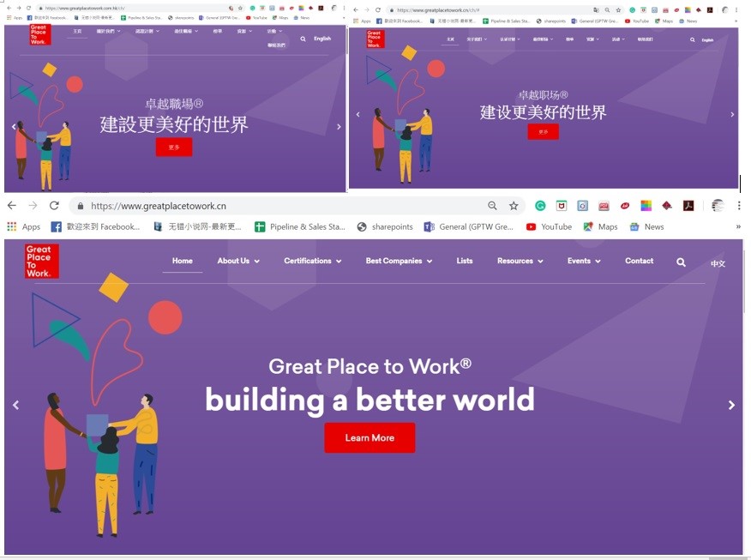Open Pipeline & Sales bookmark in bottom window
The width and height of the screenshot is (751, 560).
[x=300, y=226]
